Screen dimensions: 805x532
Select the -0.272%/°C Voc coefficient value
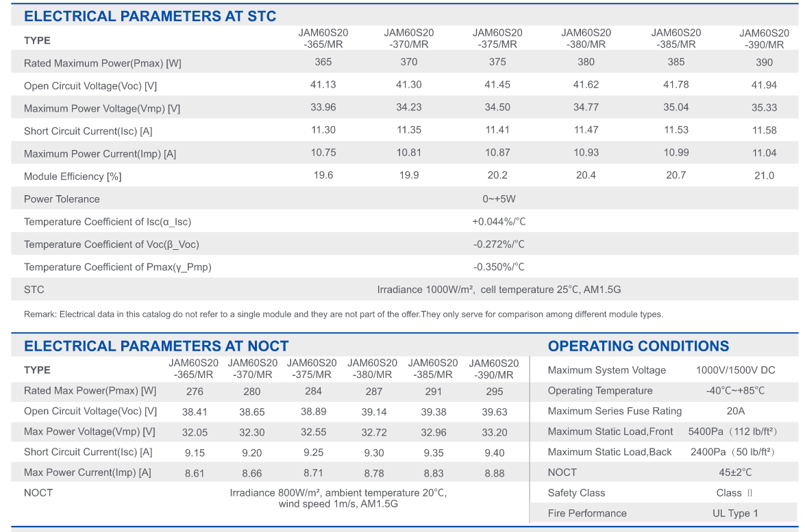499,244
